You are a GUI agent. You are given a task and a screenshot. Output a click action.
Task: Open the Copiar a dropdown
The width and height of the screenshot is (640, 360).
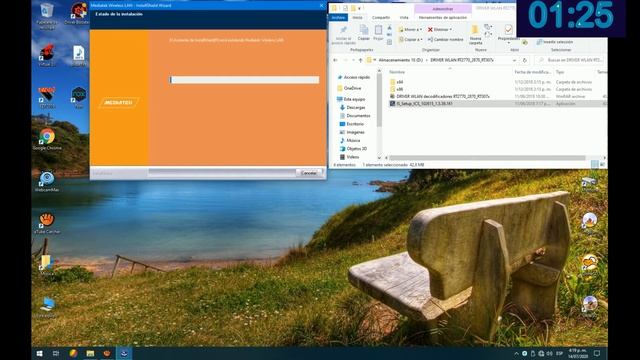click(410, 40)
